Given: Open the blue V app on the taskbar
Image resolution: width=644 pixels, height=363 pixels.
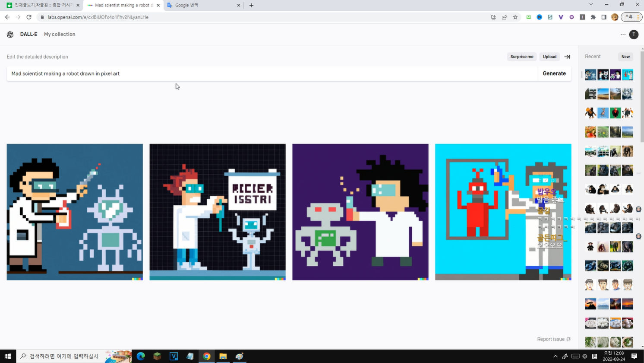Looking at the screenshot, I should click(174, 357).
